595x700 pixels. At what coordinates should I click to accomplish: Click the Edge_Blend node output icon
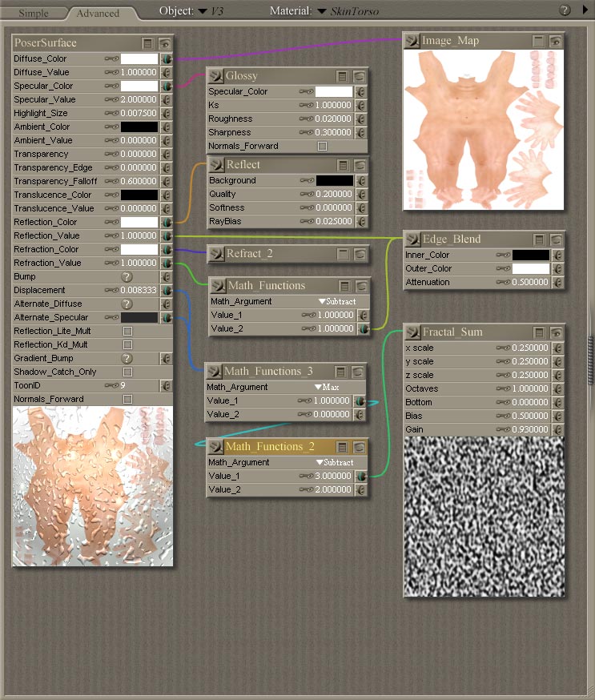click(413, 239)
